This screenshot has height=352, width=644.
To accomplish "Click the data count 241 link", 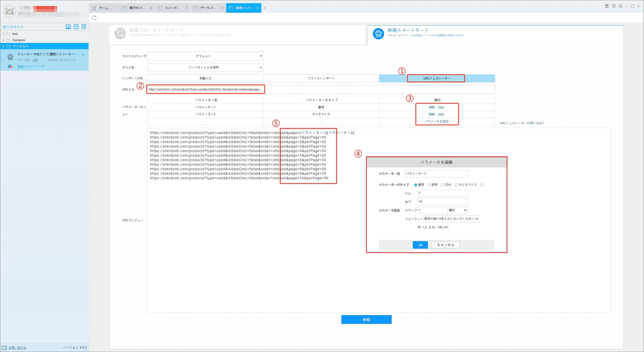I will 35,60.
